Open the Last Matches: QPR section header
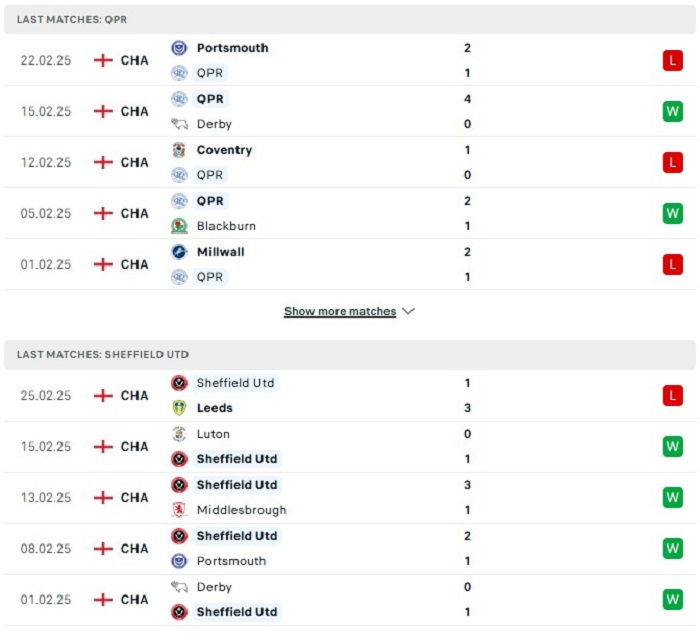 coord(350,20)
